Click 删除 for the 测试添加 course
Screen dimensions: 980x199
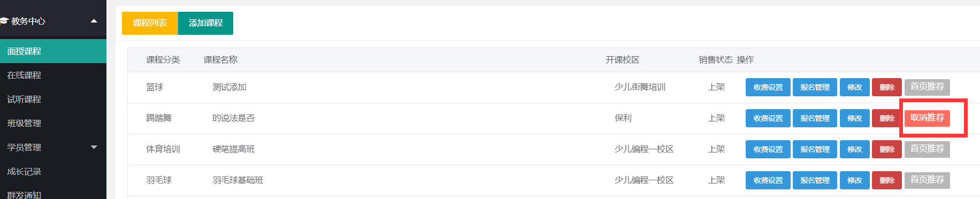coord(887,87)
